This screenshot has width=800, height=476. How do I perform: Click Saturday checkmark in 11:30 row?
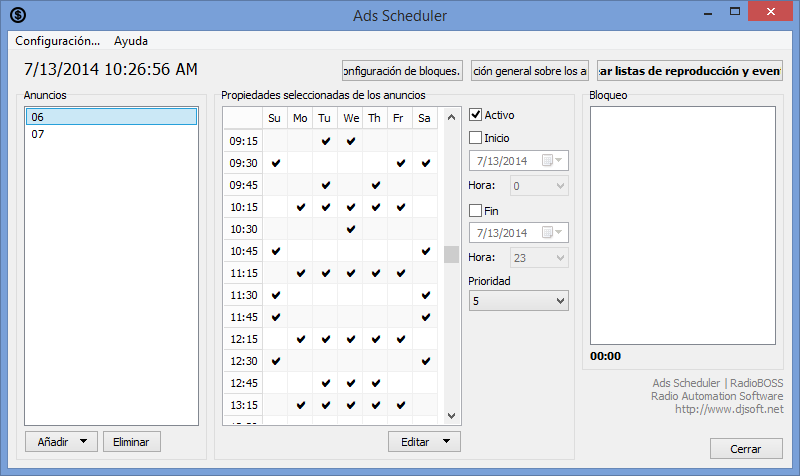click(426, 295)
